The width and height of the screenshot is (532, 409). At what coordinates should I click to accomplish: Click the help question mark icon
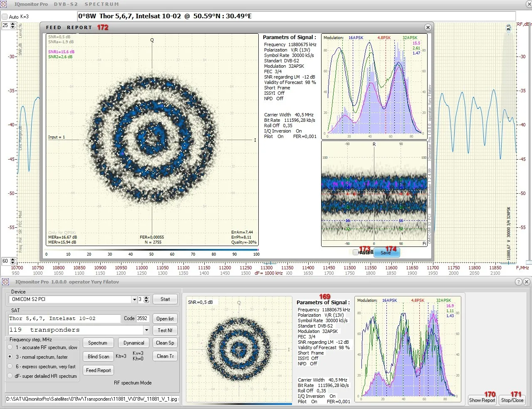pyautogui.click(x=518, y=282)
